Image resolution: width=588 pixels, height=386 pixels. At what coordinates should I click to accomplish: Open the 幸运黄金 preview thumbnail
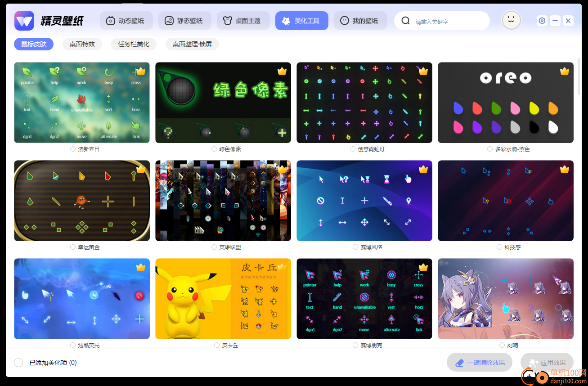pyautogui.click(x=82, y=201)
